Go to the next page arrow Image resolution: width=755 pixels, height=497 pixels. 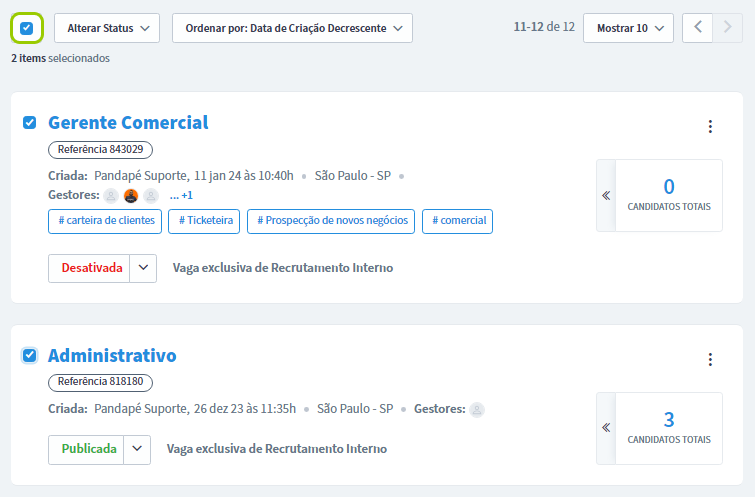[728, 27]
